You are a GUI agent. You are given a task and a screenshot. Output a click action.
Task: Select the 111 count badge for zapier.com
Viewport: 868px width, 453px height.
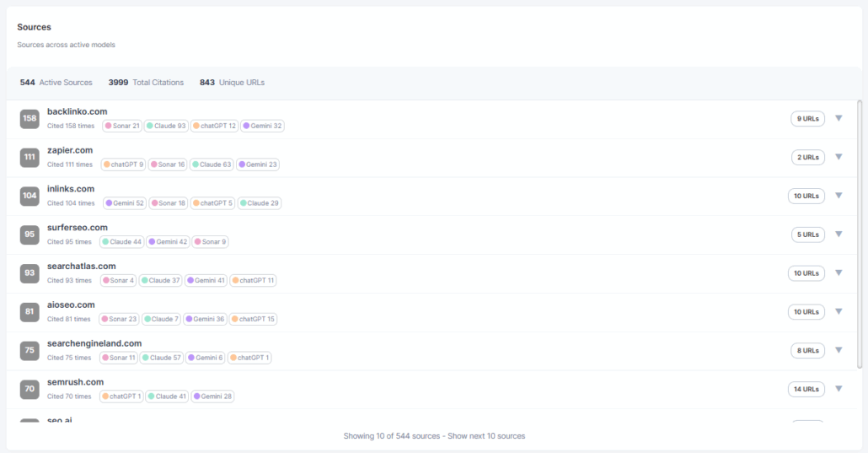coord(29,158)
